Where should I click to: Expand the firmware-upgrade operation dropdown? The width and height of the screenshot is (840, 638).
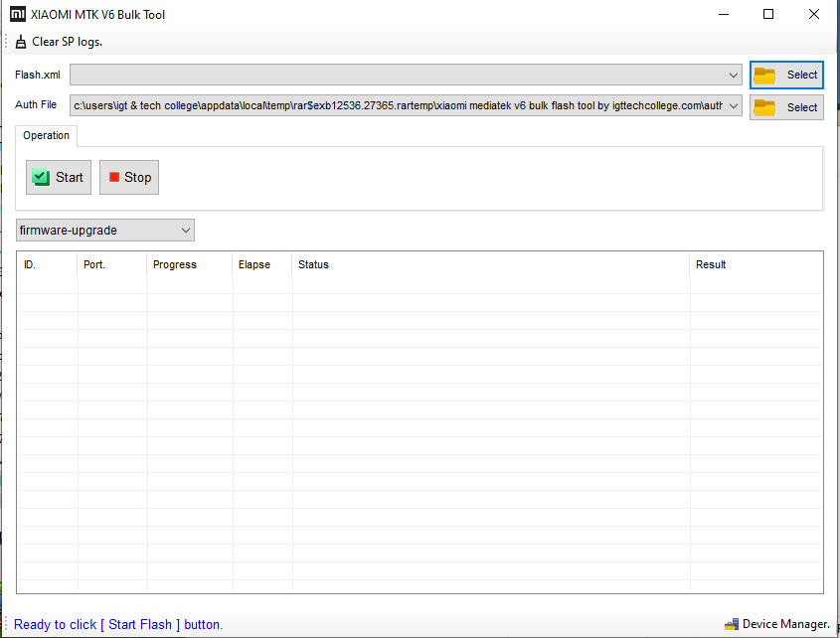187,230
